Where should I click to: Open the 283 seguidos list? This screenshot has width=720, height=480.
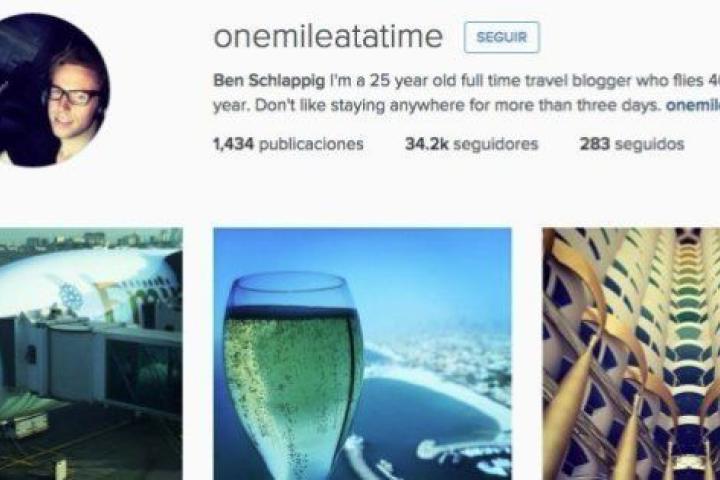[632, 144]
